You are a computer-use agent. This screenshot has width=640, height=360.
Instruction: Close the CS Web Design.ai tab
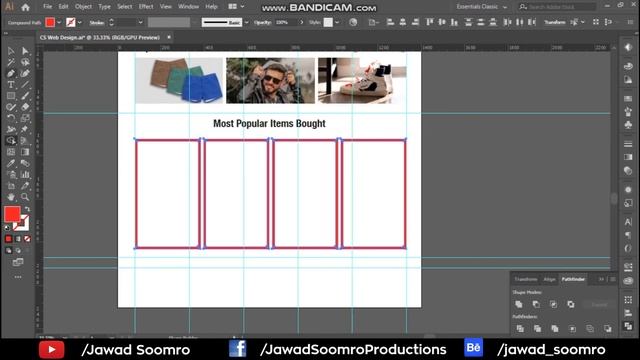[x=169, y=37]
